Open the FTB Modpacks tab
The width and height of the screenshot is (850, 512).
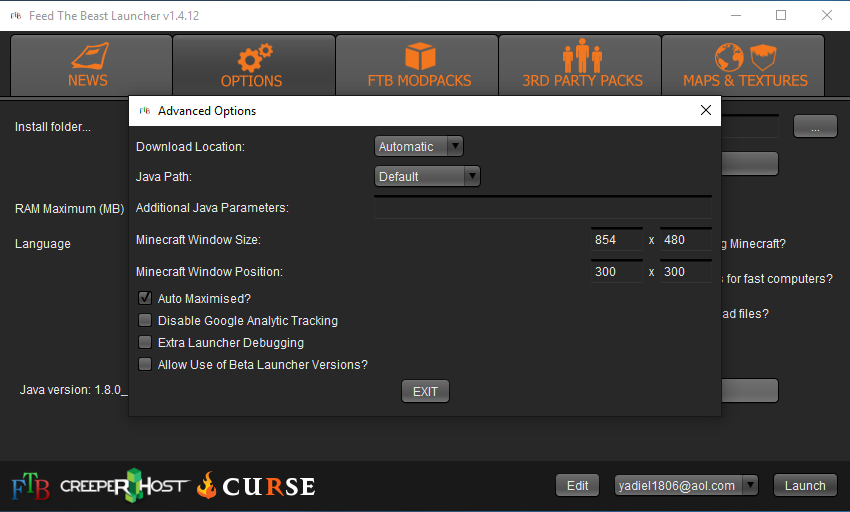[417, 66]
